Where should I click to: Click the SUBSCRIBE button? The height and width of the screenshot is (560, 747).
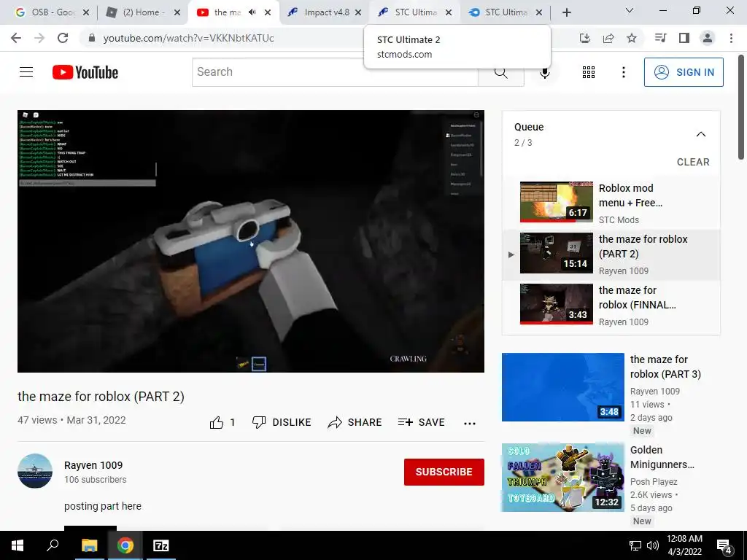(x=444, y=472)
